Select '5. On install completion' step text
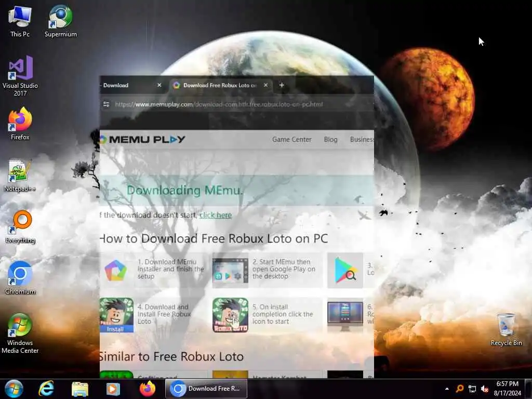The width and height of the screenshot is (532, 399). coord(282,314)
